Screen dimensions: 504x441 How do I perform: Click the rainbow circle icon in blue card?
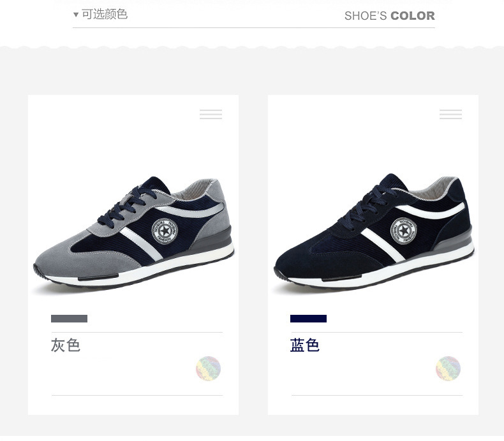448,368
